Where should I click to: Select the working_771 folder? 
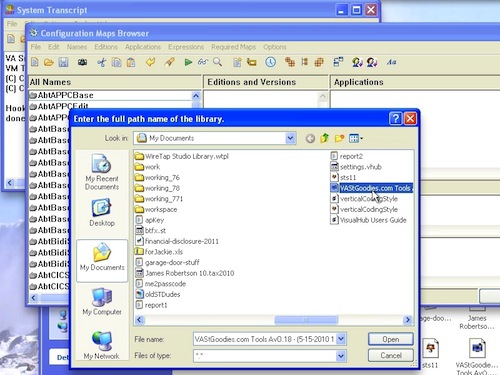coord(159,199)
